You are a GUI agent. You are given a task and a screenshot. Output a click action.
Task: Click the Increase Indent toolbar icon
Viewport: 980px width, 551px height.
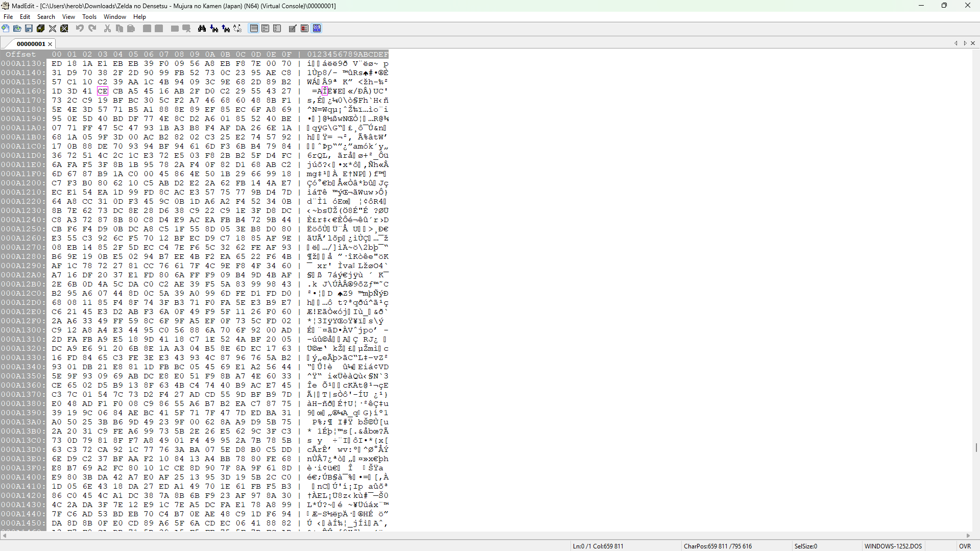[x=147, y=29]
